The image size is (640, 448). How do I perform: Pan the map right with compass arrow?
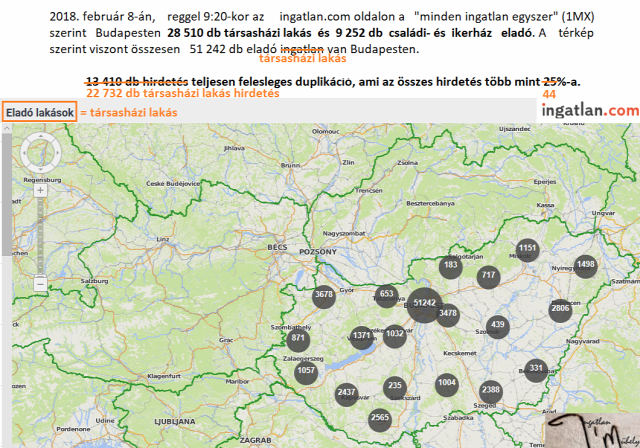58,153
